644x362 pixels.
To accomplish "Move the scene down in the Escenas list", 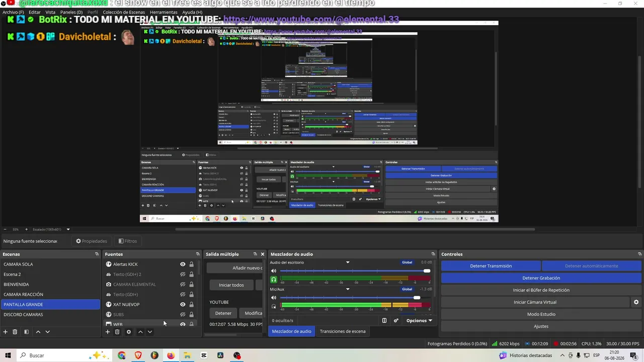I will (48, 332).
